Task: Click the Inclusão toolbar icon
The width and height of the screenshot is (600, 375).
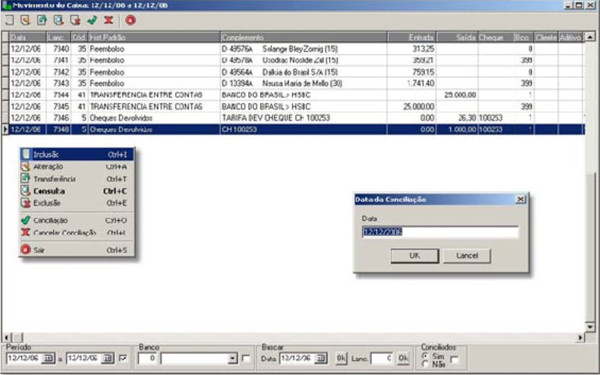Action: tap(9, 20)
